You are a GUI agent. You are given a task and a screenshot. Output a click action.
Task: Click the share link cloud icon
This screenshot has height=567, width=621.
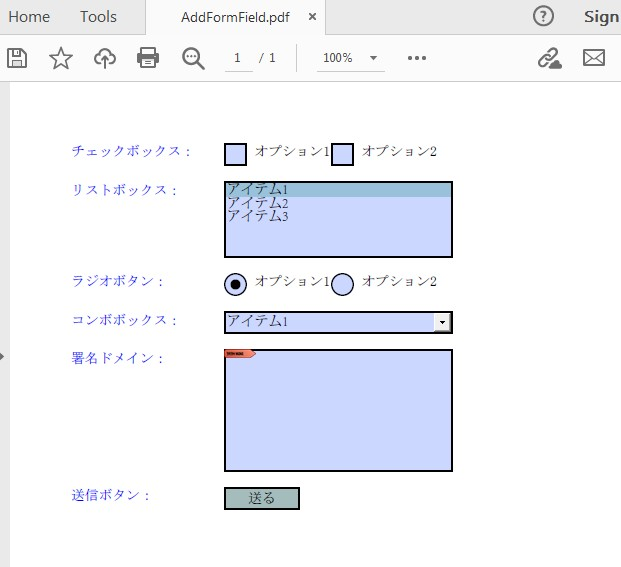[x=550, y=58]
